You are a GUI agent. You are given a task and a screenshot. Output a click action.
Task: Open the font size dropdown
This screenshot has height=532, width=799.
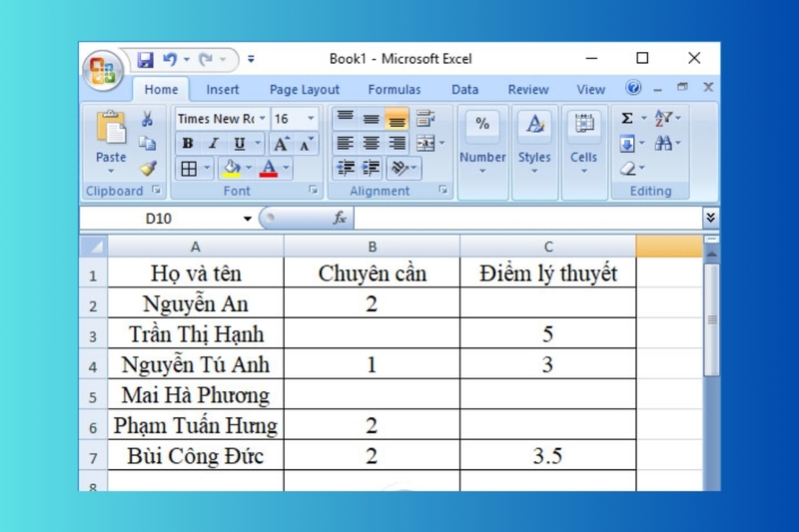click(x=311, y=119)
